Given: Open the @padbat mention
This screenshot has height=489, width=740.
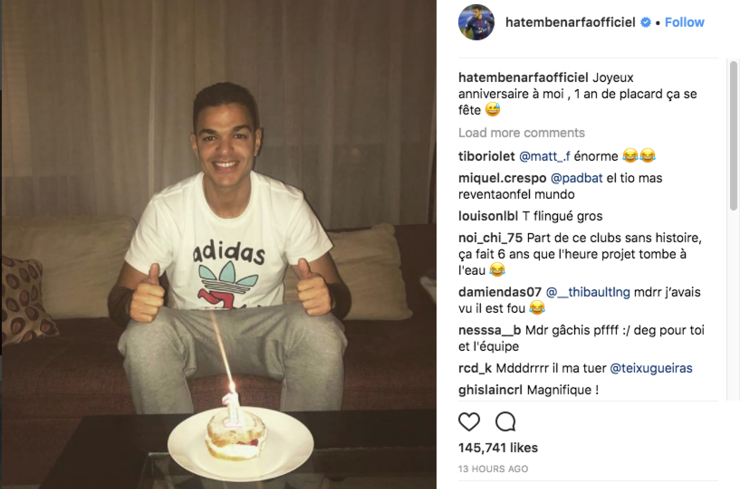Looking at the screenshot, I should [x=576, y=178].
